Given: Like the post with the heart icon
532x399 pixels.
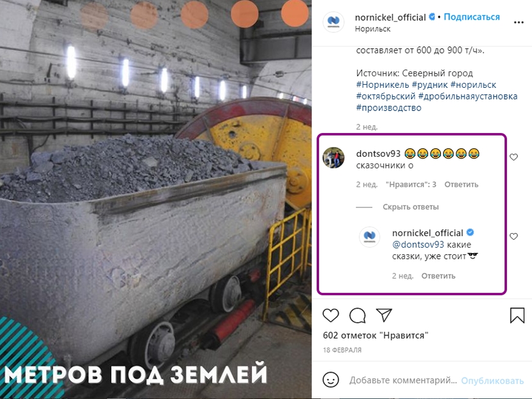Looking at the screenshot, I should pos(331,315).
